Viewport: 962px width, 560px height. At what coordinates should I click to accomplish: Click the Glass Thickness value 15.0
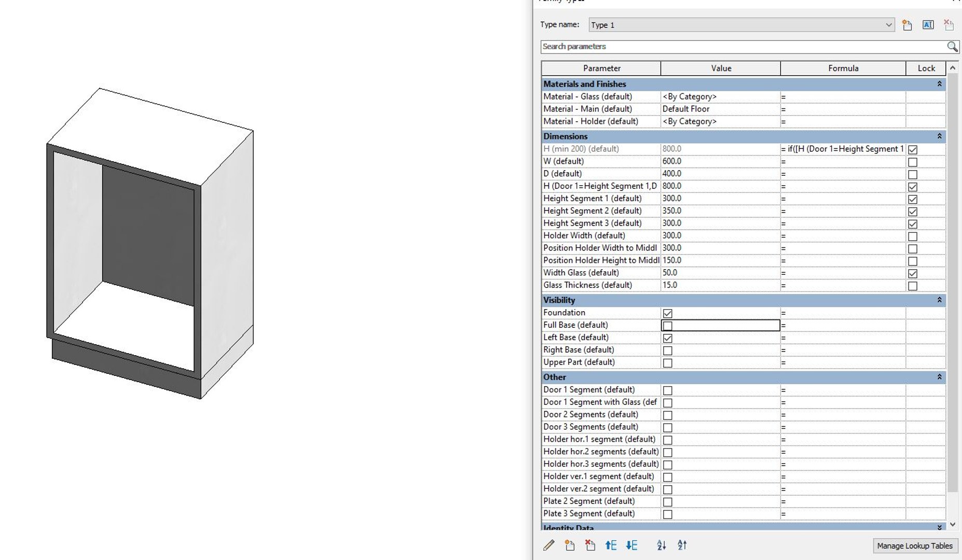[720, 285]
